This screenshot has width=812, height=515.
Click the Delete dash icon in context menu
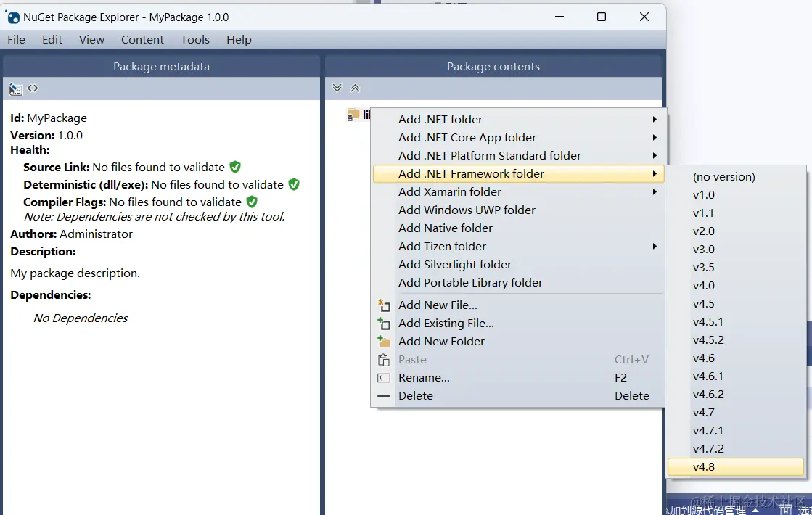384,396
